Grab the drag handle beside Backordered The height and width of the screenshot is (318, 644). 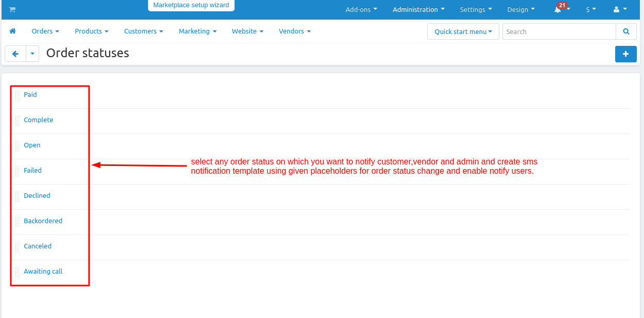[18, 221]
